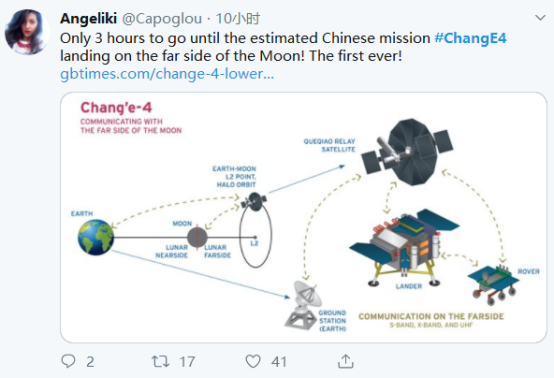Click the Earth globe in the diagram
This screenshot has height=378, width=554.
(96, 237)
